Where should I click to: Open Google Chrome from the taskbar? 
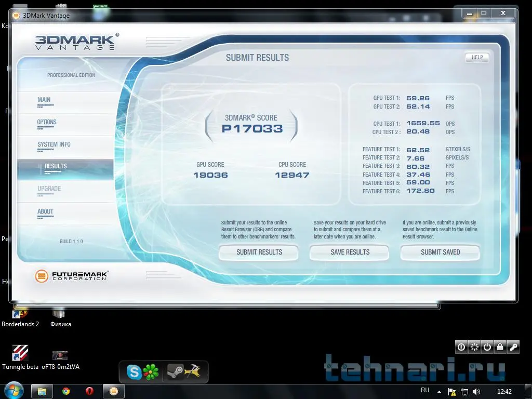pyautogui.click(x=66, y=392)
